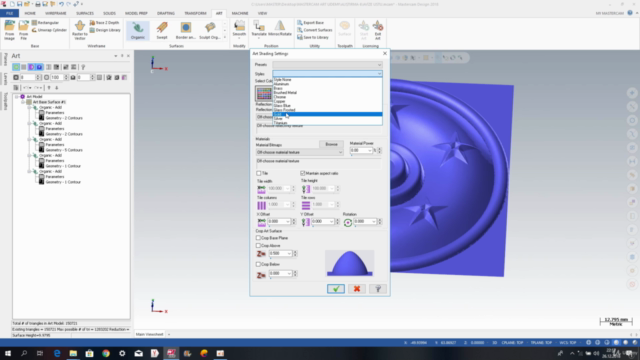Open help in Art Shading Settings

tap(378, 289)
